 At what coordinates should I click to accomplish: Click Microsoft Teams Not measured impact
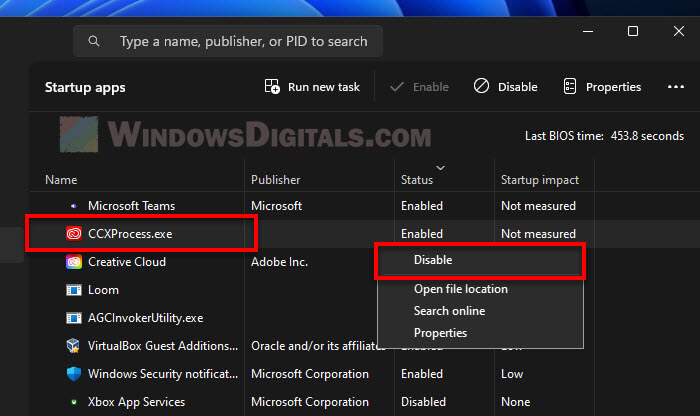[538, 206]
